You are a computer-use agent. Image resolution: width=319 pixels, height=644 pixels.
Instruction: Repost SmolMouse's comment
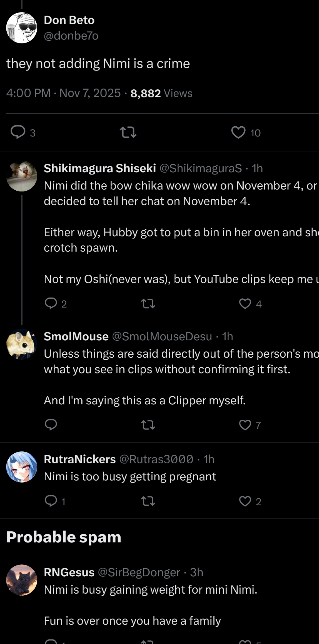coord(148,425)
